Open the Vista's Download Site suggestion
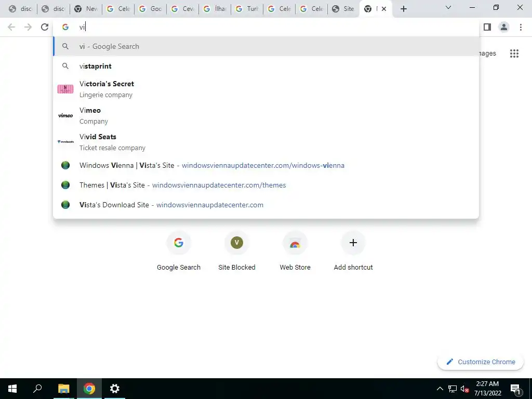This screenshot has height=399, width=532. pos(267,205)
